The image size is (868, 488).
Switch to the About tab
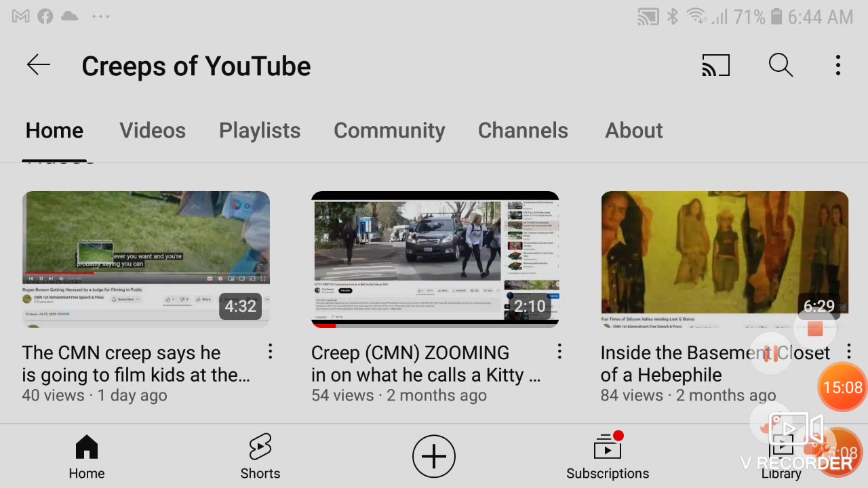click(634, 130)
